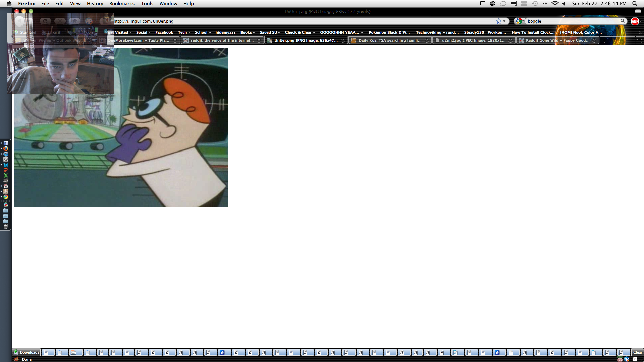Open the Bookmarks menu
The width and height of the screenshot is (644, 362).
pyautogui.click(x=122, y=4)
